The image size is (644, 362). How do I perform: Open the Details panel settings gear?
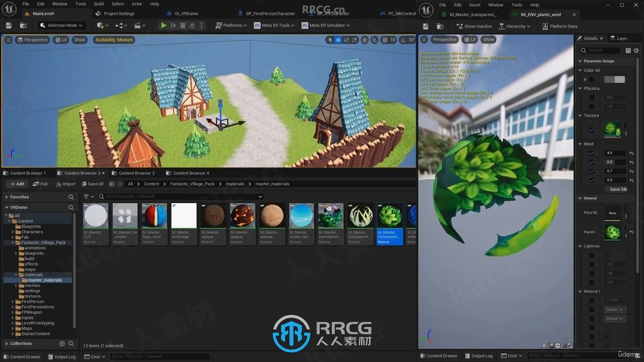pyautogui.click(x=636, y=50)
